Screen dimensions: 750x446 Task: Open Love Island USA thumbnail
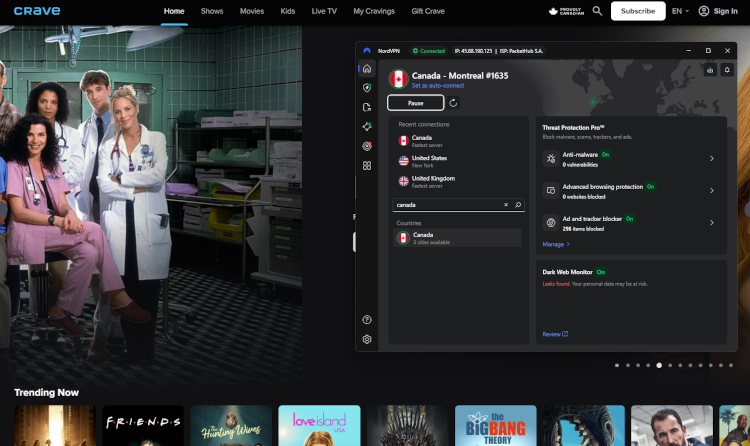point(319,426)
